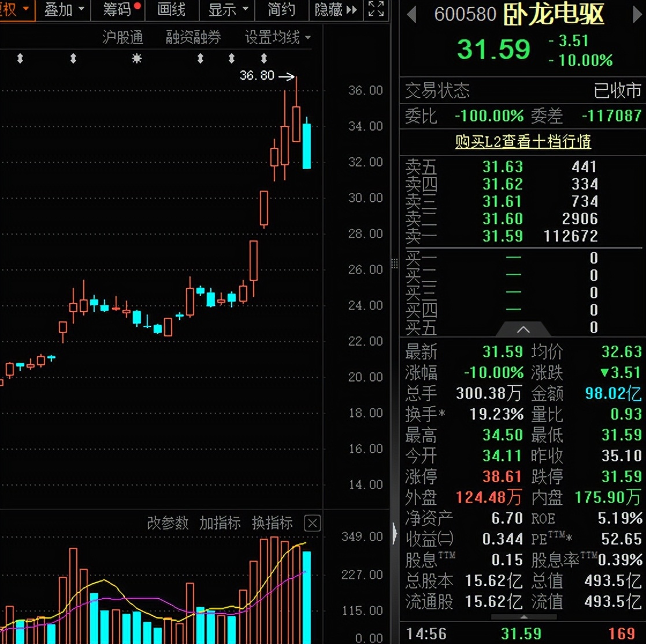This screenshot has height=644, width=646.
Task: Click the 内盘 value 175.90万
Action: [x=608, y=497]
